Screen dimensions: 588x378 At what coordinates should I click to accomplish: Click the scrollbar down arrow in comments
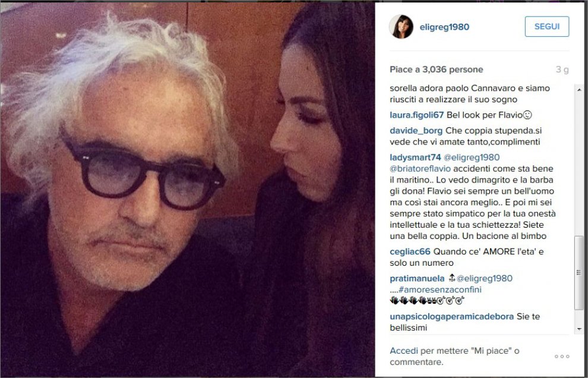coord(579,329)
